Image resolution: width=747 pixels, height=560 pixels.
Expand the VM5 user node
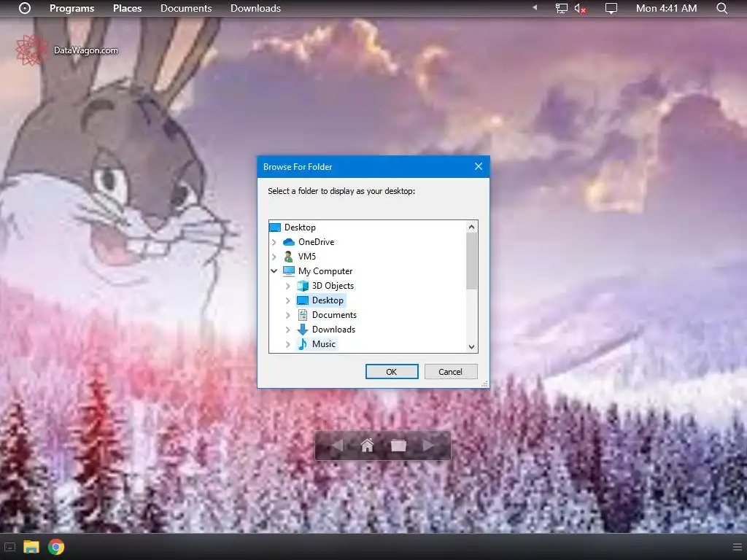click(x=274, y=257)
